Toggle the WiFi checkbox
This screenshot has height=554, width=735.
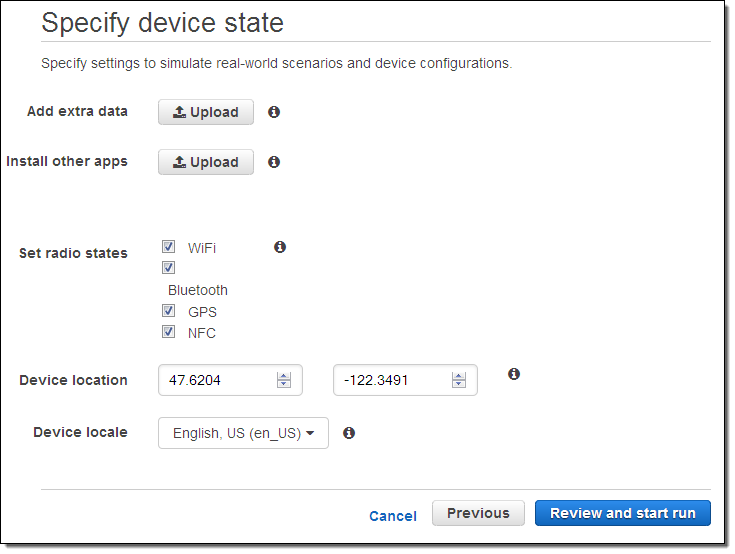169,247
